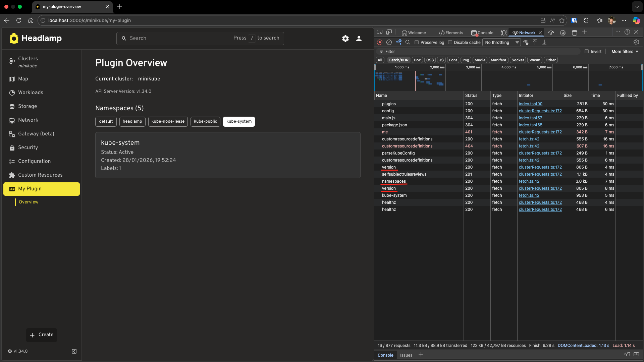The image size is (644, 362).
Task: Switch to the Elements tab
Action: click(x=451, y=33)
